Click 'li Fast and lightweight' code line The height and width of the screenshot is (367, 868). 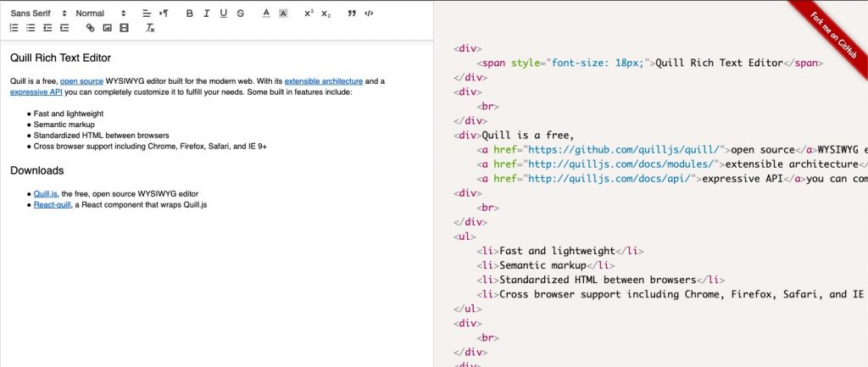coord(559,251)
